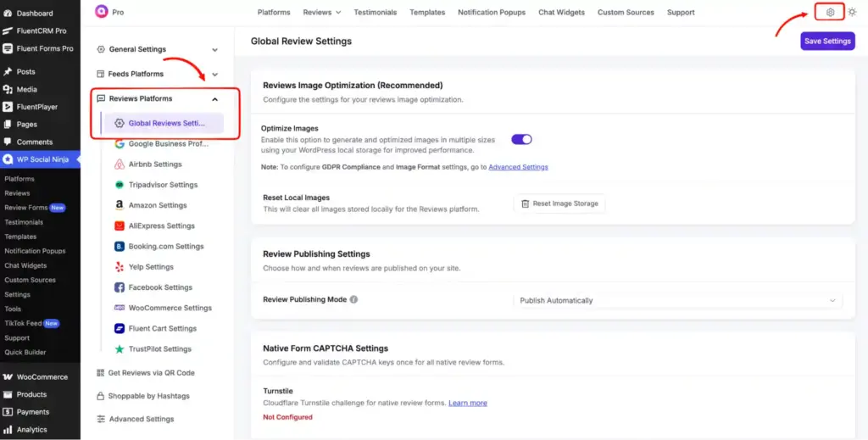Select Yelp Settings label in sidebar
Viewport: 868px width, 440px height.
coord(151,267)
